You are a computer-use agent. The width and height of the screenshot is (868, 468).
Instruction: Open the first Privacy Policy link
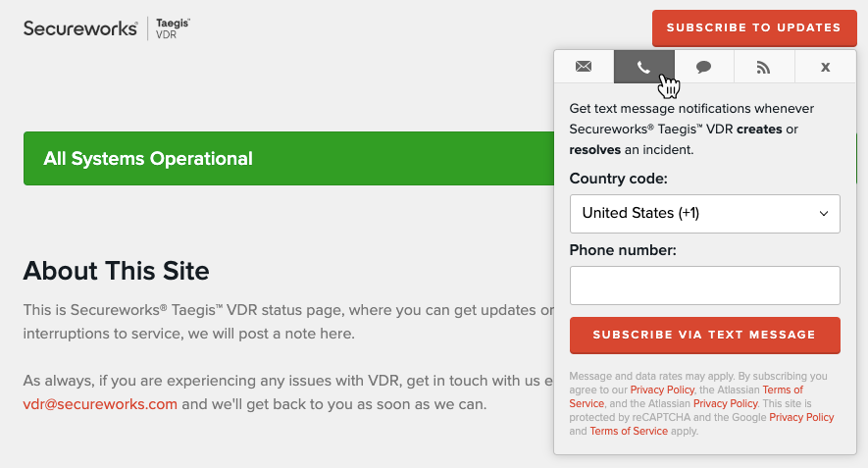click(x=662, y=390)
